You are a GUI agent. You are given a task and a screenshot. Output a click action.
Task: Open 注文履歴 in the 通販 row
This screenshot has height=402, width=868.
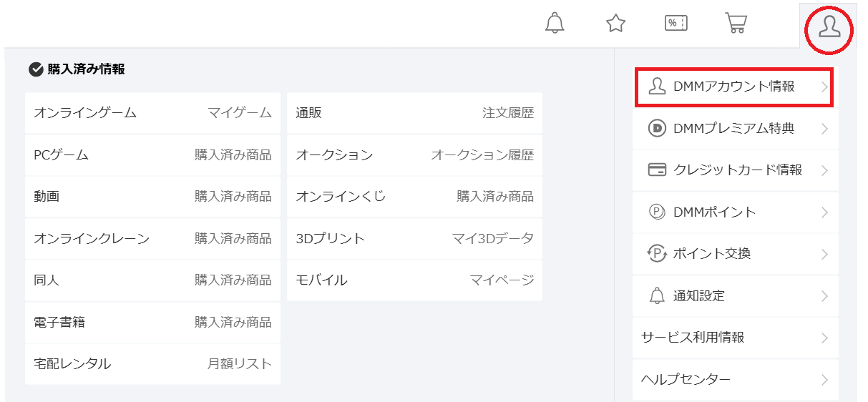point(508,112)
